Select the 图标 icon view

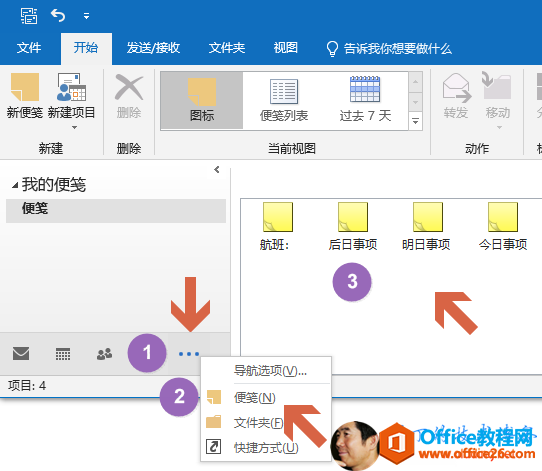(x=202, y=101)
